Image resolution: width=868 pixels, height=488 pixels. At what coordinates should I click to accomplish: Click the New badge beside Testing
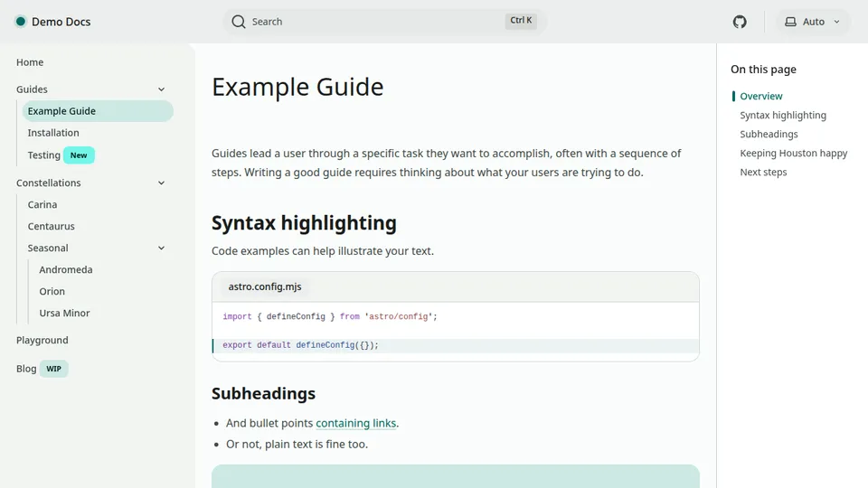[x=79, y=155]
